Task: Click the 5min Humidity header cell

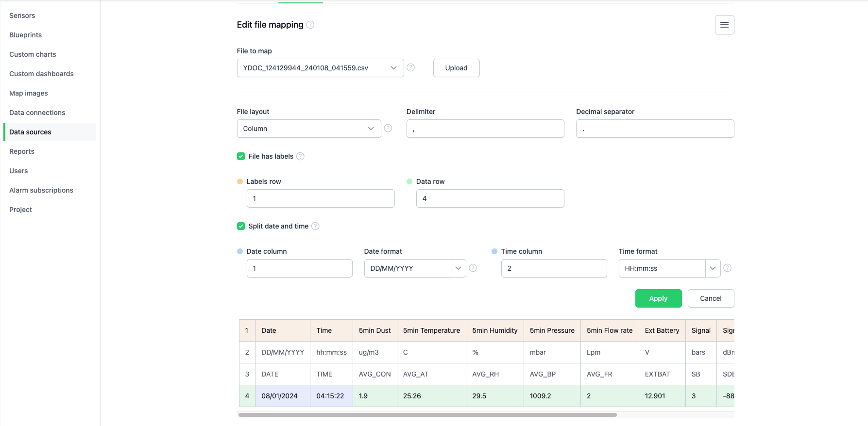Action: pyautogui.click(x=495, y=330)
